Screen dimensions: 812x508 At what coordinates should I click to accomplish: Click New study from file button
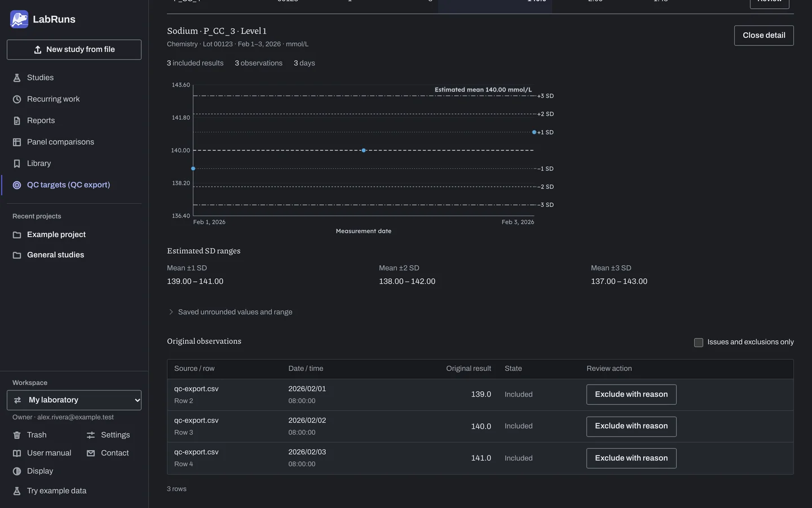[74, 50]
